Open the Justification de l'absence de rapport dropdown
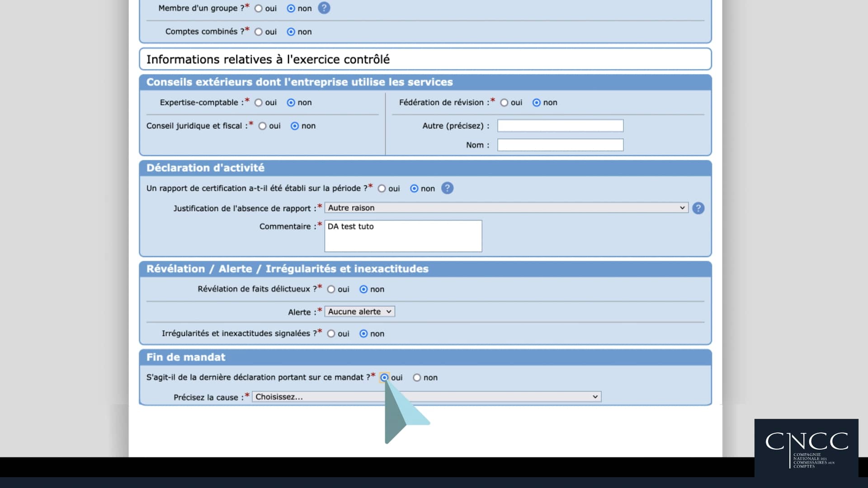 pos(506,208)
